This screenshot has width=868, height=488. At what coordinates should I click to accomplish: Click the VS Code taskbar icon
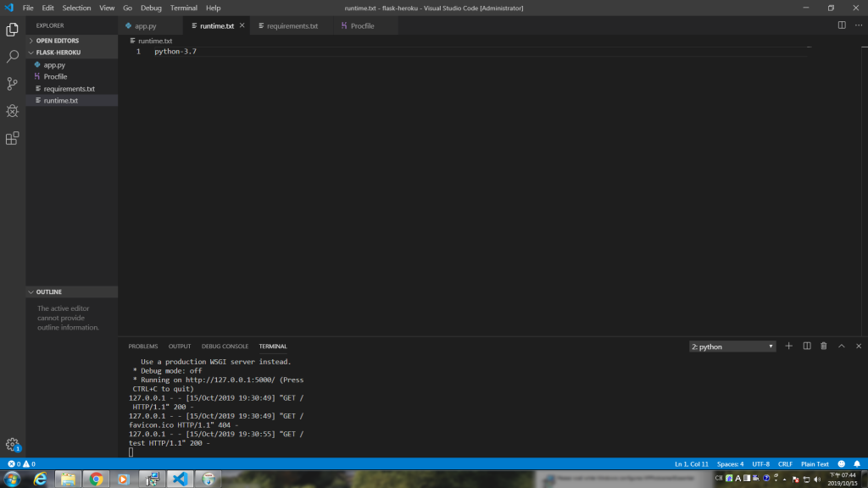click(x=180, y=480)
